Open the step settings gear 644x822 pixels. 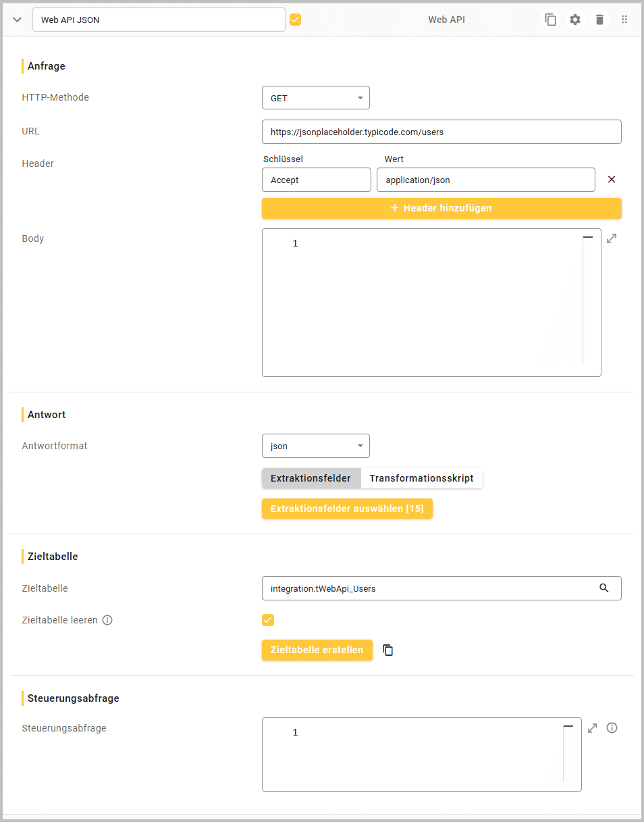coord(574,20)
